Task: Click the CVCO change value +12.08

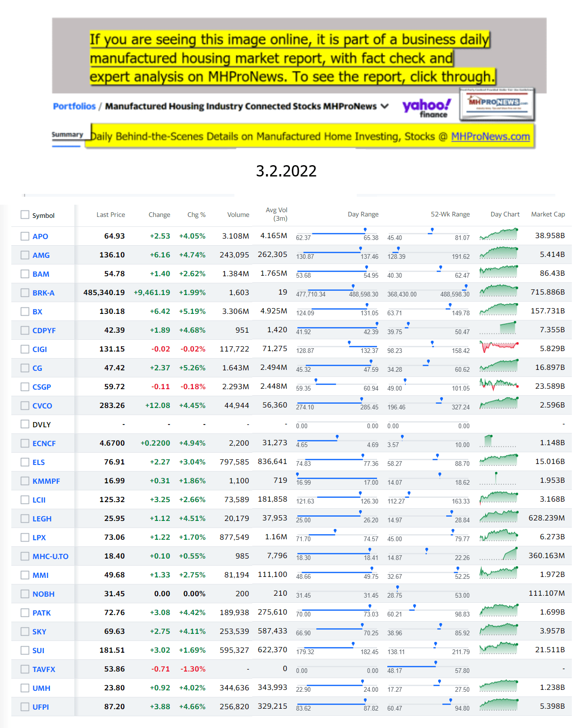Action: point(158,406)
